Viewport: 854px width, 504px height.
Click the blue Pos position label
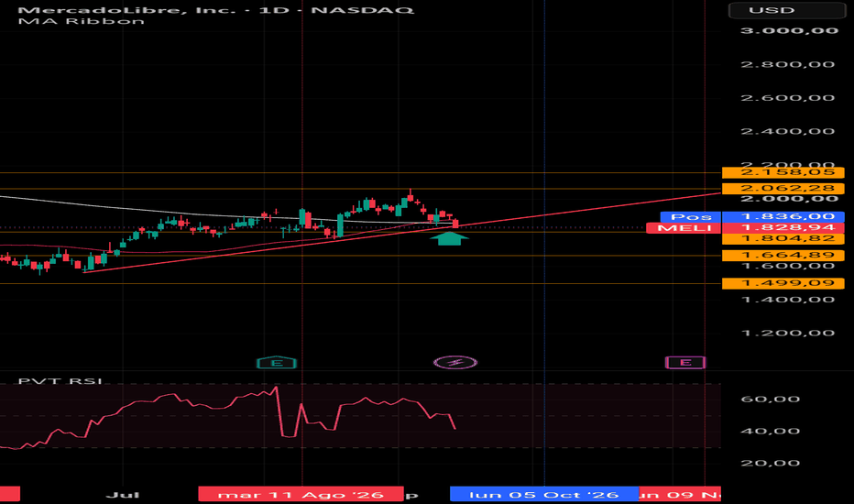pyautogui.click(x=691, y=217)
